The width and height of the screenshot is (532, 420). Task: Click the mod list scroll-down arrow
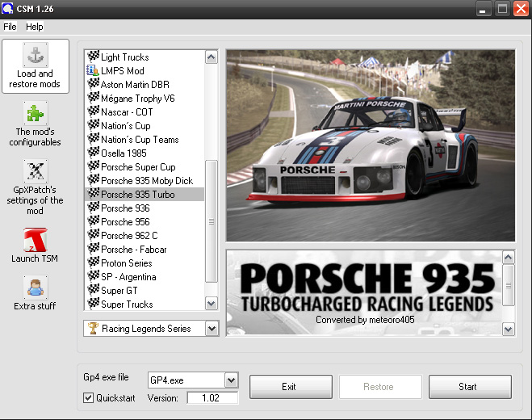[212, 303]
